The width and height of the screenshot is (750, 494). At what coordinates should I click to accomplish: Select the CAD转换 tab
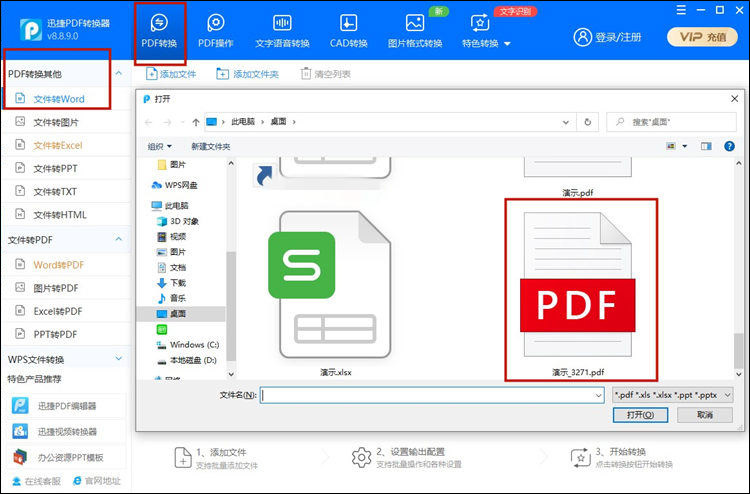(x=348, y=32)
